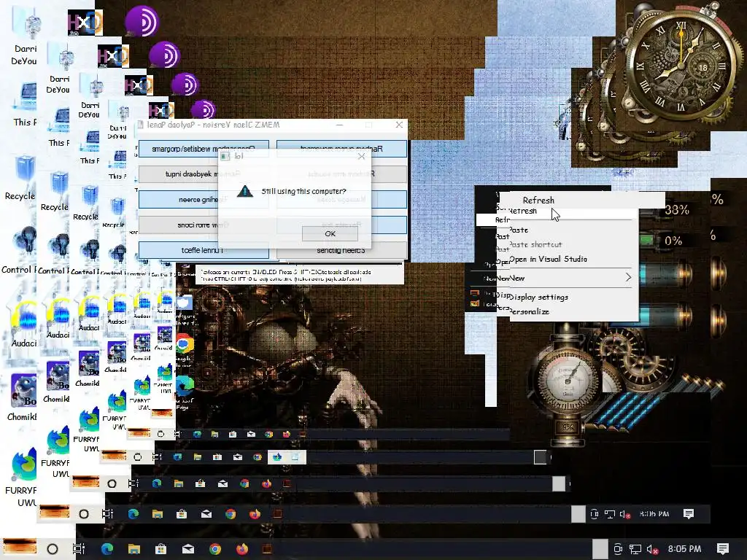Choose Paste in the desktop context menu

click(573, 230)
